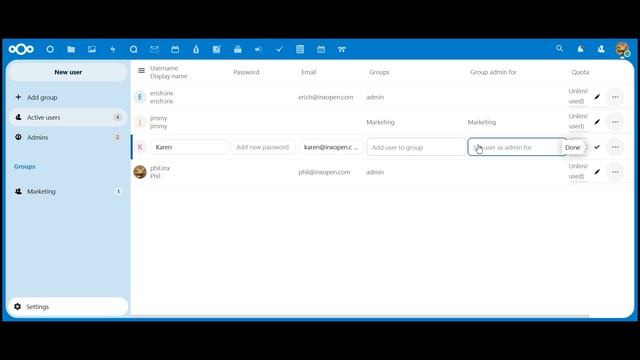
Task: Click the 'Group admin for' column header
Action: coord(493,72)
